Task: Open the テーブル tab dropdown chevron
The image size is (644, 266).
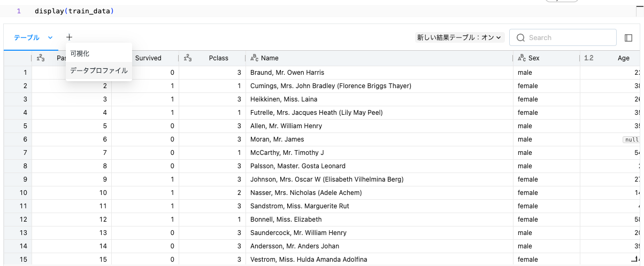Action: click(50, 37)
